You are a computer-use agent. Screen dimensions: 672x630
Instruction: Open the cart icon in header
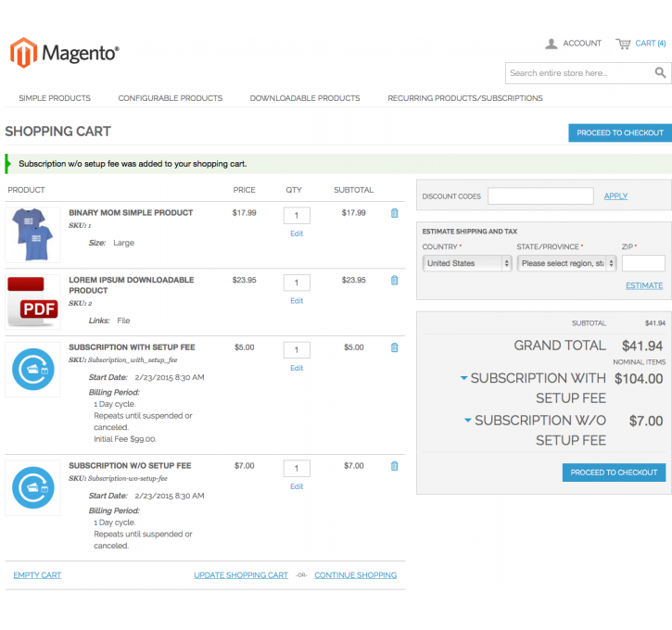tap(623, 44)
